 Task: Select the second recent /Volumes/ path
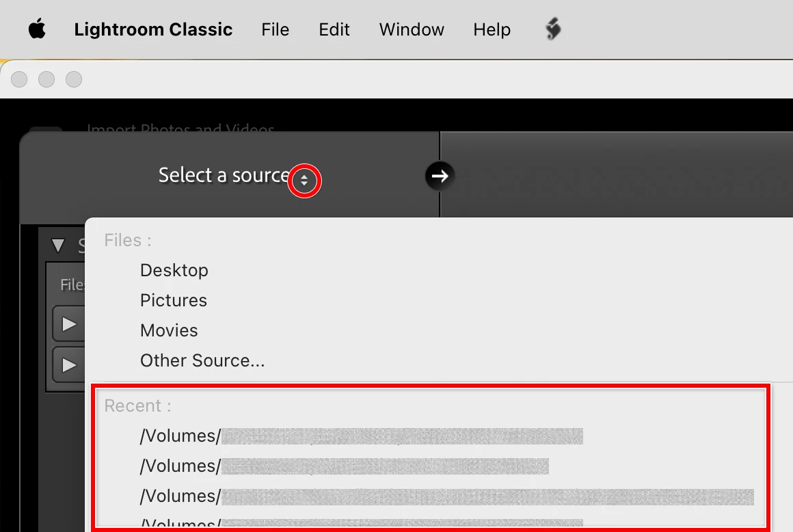[344, 466]
